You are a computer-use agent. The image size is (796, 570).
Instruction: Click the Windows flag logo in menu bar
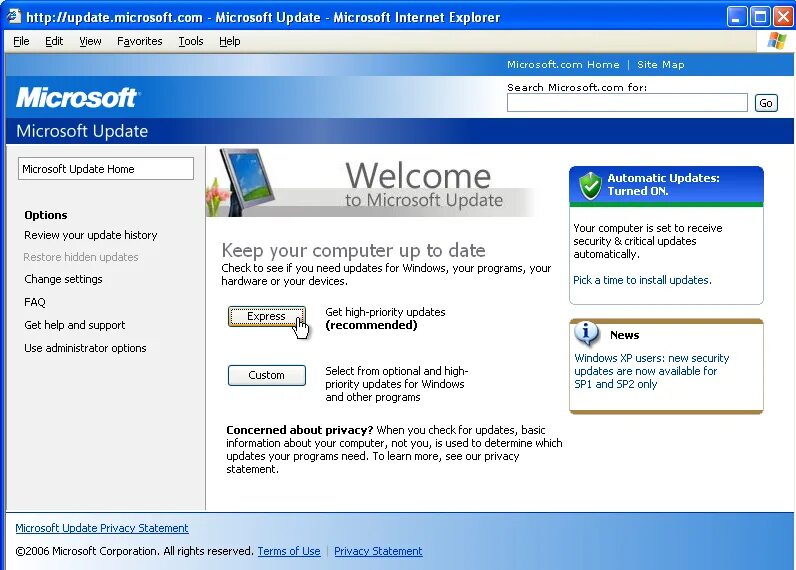[x=777, y=41]
